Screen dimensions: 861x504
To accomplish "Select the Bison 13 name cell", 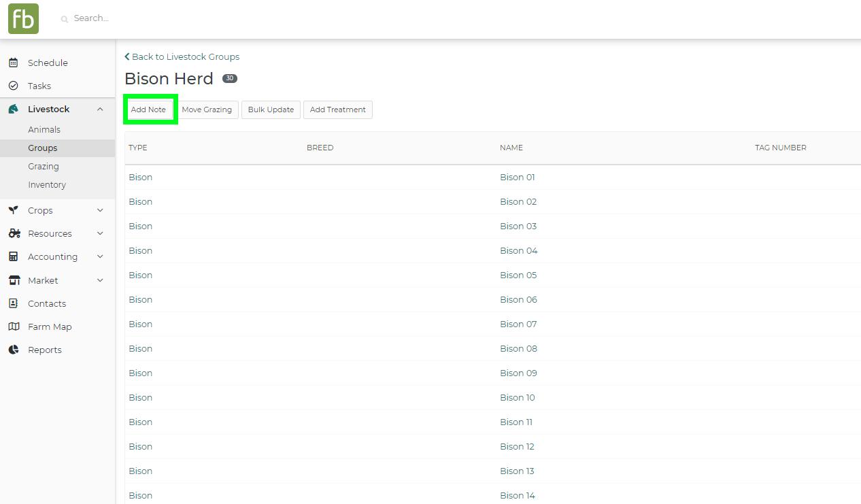I will coord(518,471).
